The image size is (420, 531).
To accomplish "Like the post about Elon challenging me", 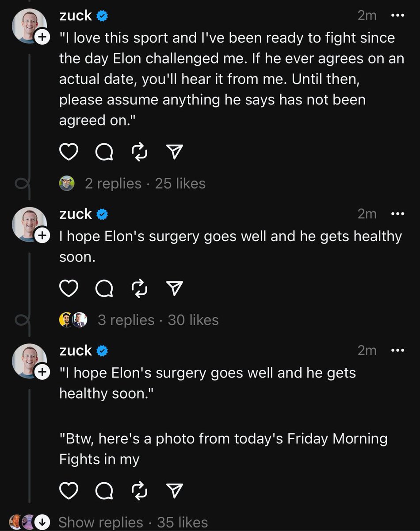I will 69,152.
